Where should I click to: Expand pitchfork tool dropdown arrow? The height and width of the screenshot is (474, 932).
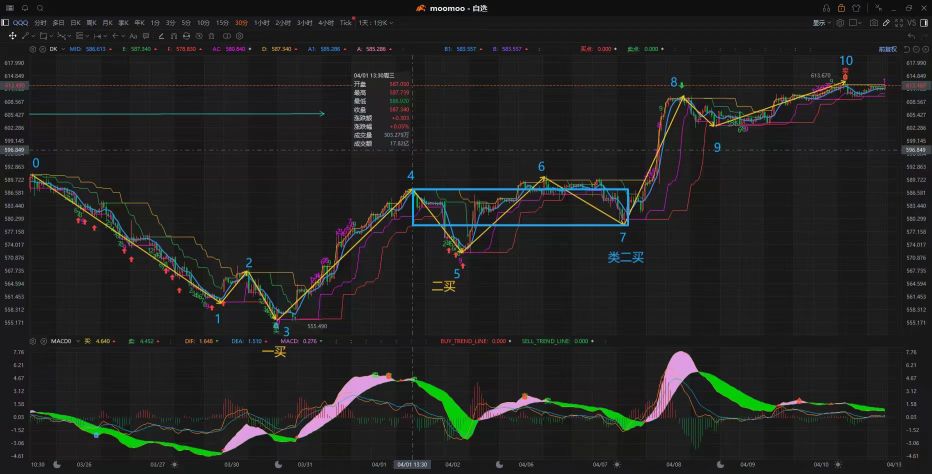pos(70,36)
